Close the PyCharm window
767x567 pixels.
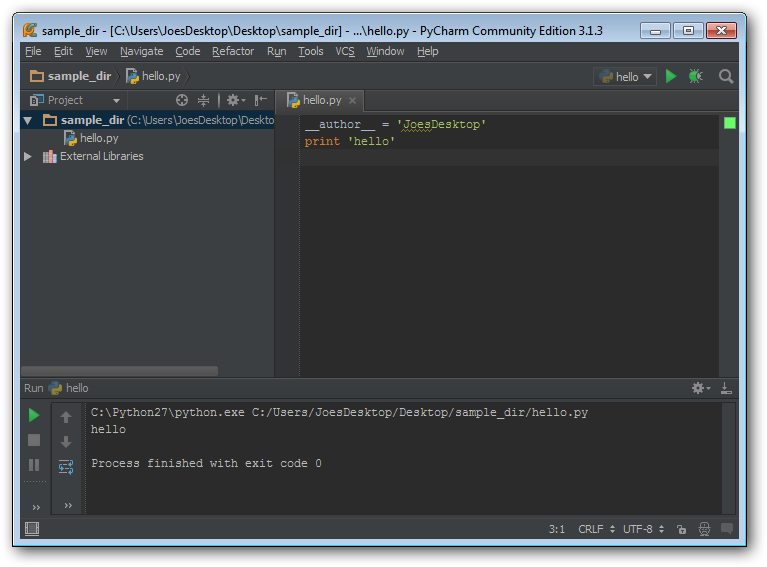click(x=721, y=31)
